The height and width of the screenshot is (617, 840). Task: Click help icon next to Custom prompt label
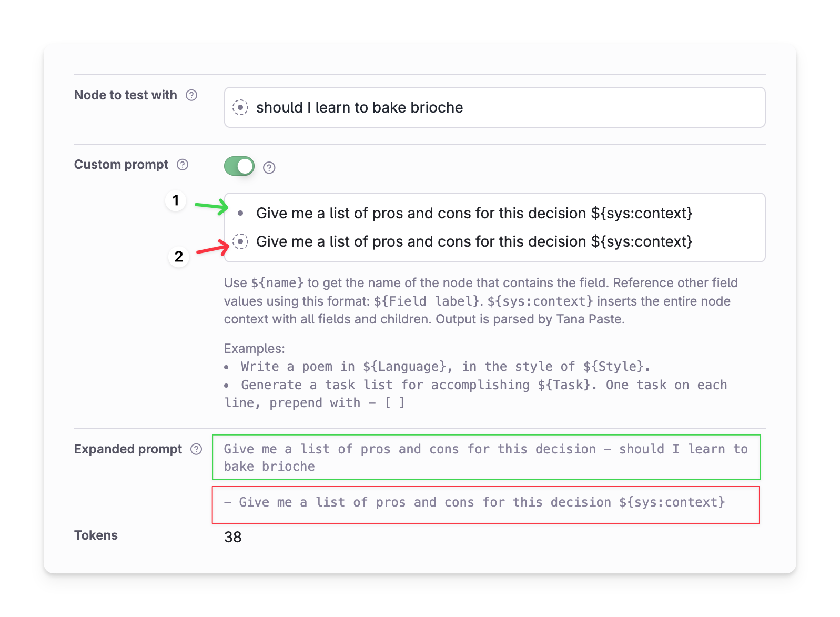183,165
